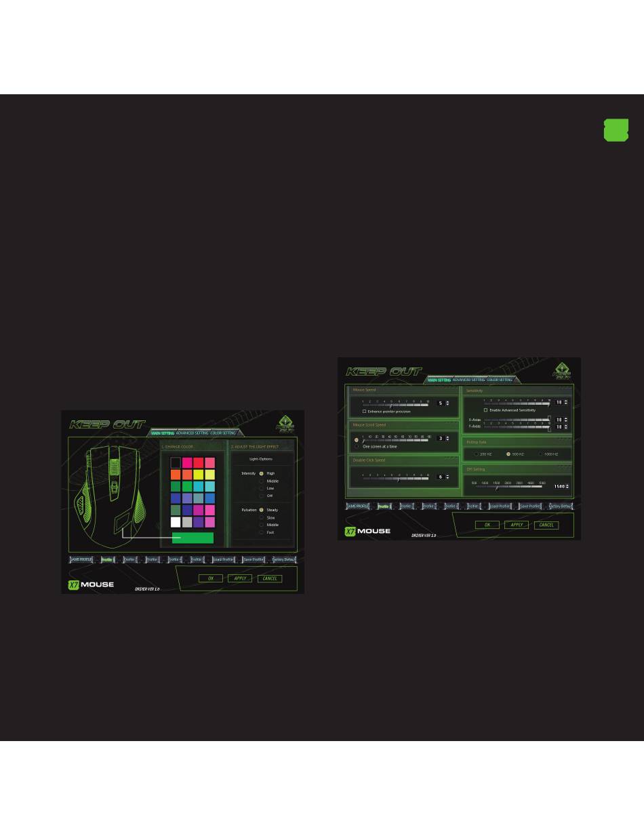Click the Mouse Speed slider track
Screen dimensions: 644x836
pyautogui.click(x=395, y=404)
